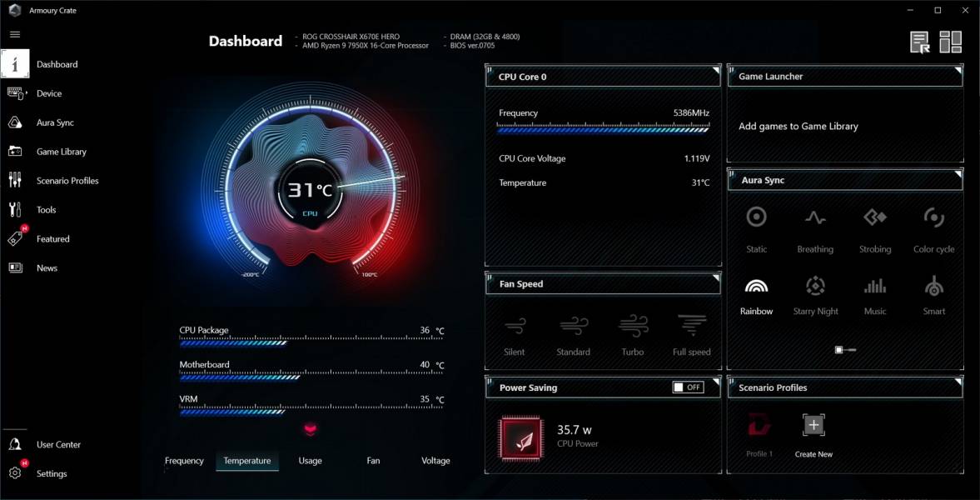Click the 35.7 w CPU power reading
The height and width of the screenshot is (500, 980).
pyautogui.click(x=575, y=430)
